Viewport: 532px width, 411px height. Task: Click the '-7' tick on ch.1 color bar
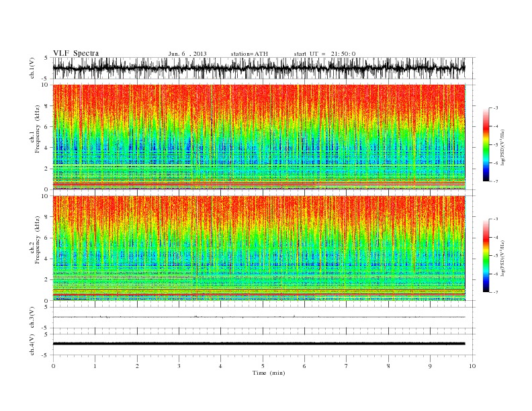pos(496,181)
